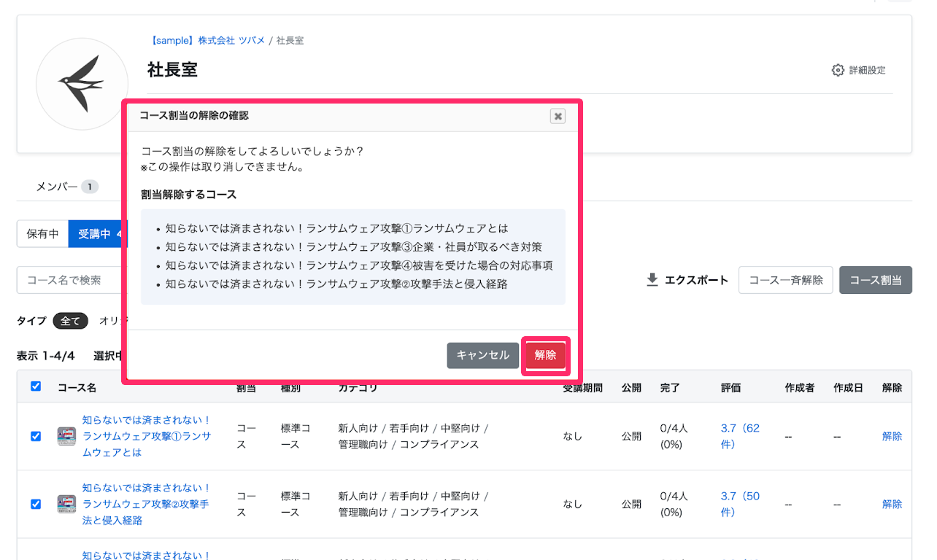
Task: Click 解除 link in ①ランサムウェアとは row
Action: (x=892, y=436)
